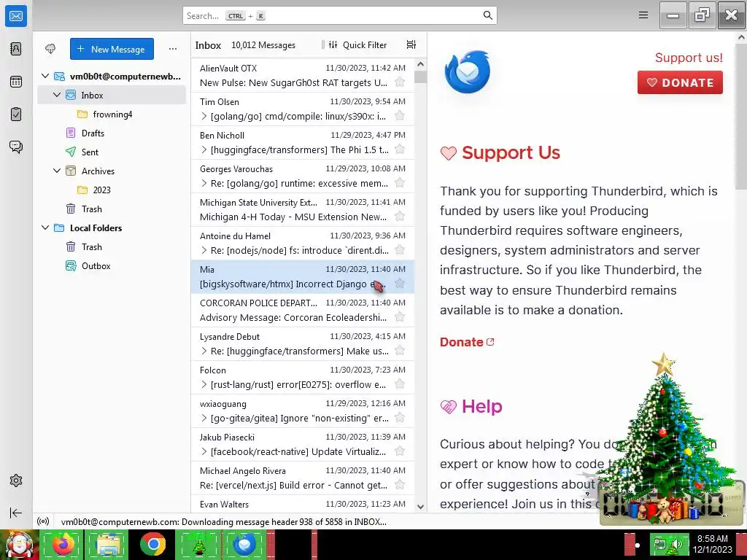Click the start page scrollbar thumb
The height and width of the screenshot is (560, 747).
[x=741, y=116]
